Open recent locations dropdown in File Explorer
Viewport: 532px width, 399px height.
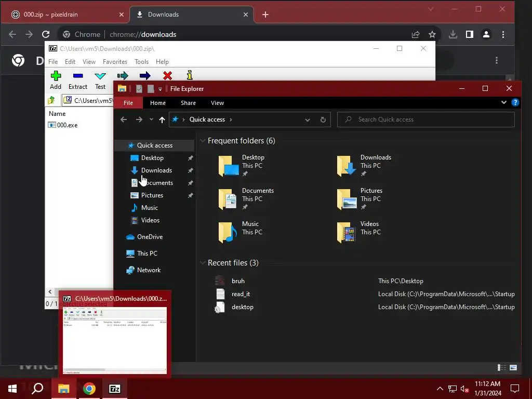click(x=151, y=119)
